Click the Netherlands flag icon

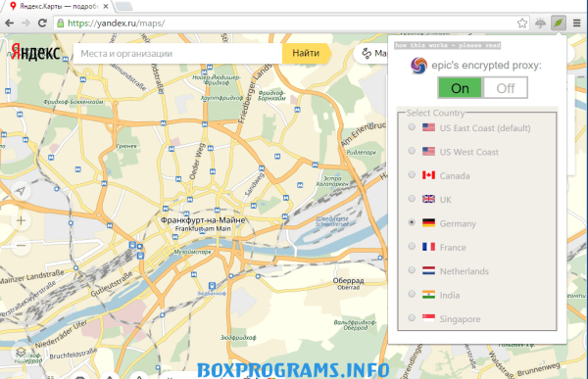click(428, 270)
